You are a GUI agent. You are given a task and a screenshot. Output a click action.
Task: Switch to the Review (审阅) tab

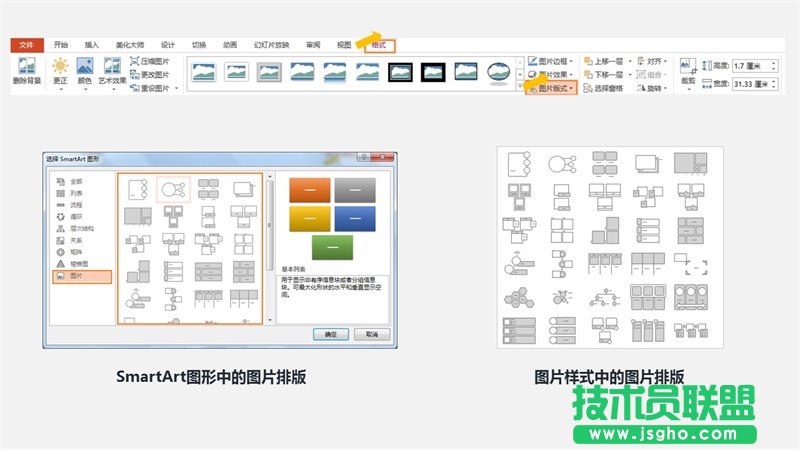pos(313,45)
